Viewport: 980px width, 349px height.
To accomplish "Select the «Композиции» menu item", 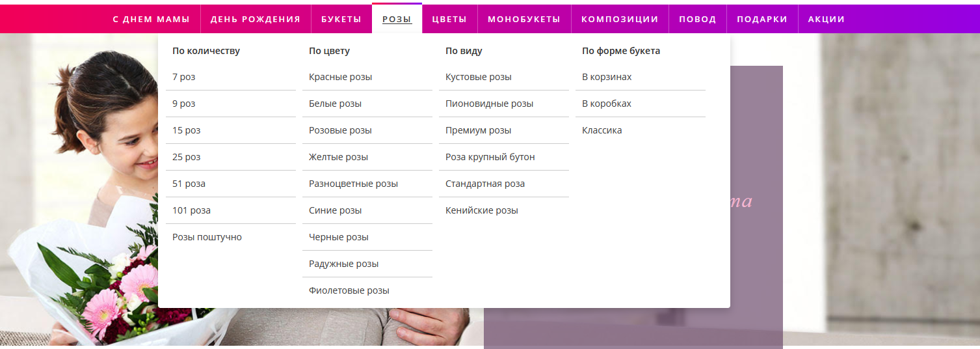I will [x=620, y=20].
